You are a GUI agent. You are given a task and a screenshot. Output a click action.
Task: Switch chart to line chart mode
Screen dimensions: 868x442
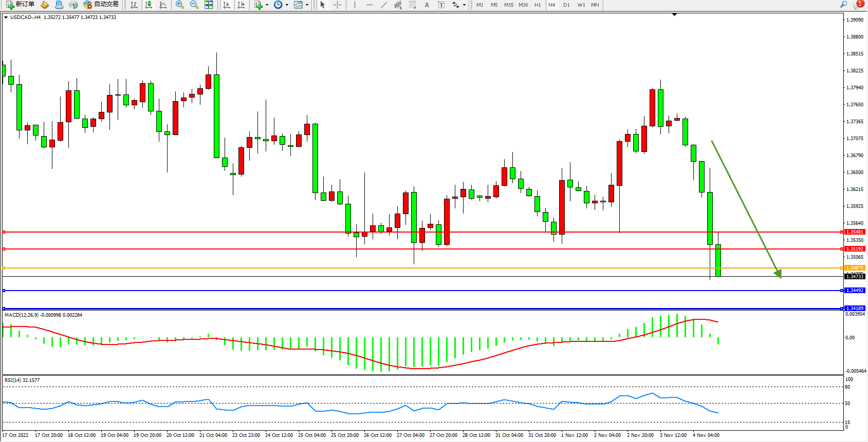163,5
